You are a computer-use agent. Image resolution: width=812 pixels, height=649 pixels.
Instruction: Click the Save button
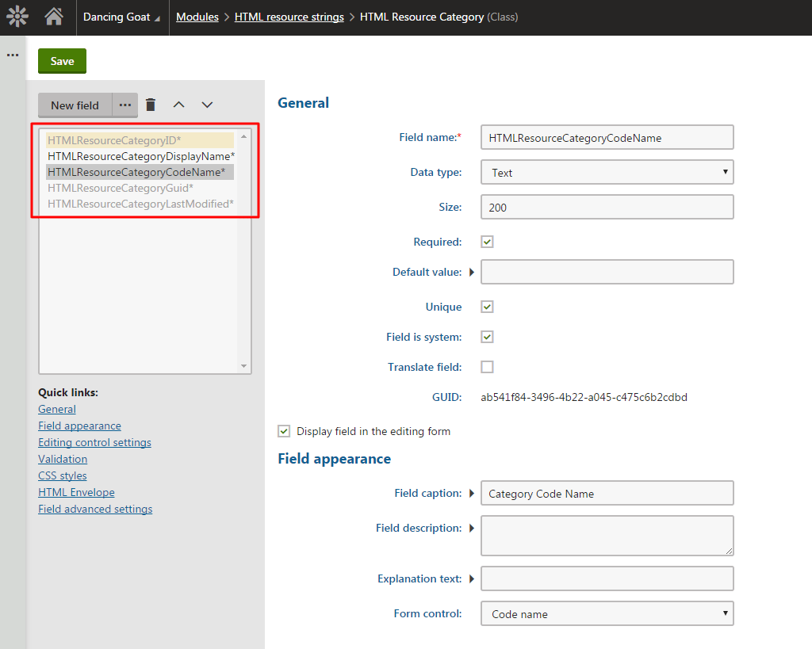(x=62, y=60)
